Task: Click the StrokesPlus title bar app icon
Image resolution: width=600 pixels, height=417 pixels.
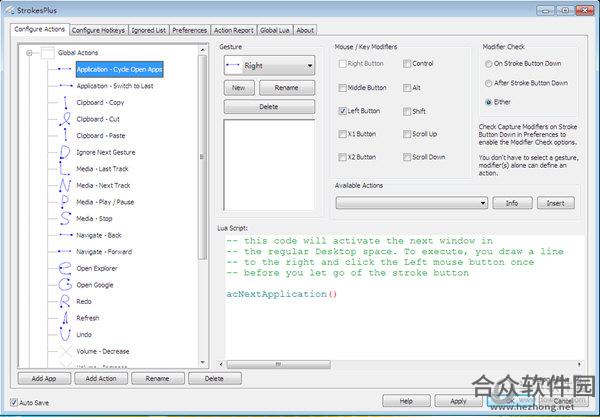Action: [10, 10]
